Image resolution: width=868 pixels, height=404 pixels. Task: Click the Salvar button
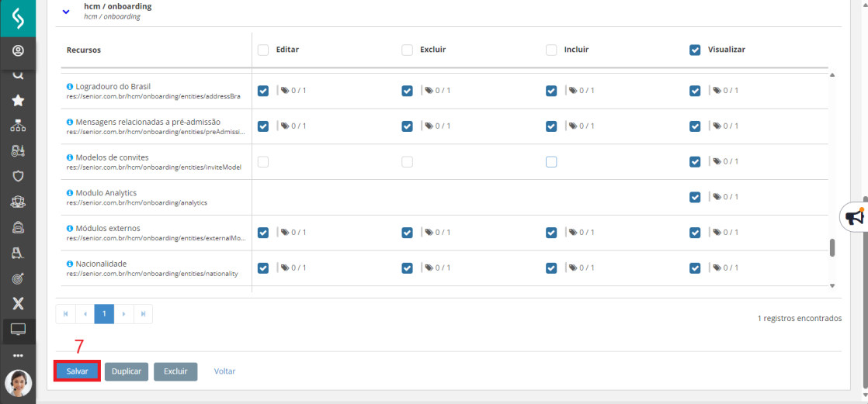77,371
